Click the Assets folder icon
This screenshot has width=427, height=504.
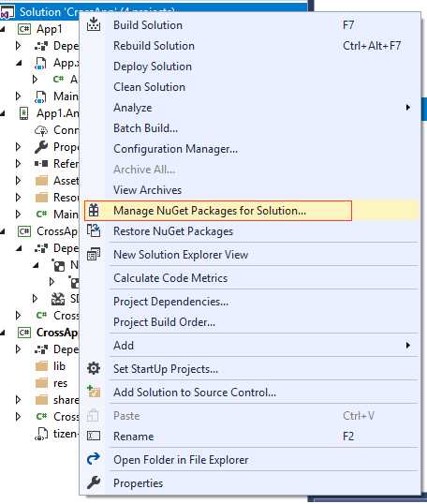41,181
